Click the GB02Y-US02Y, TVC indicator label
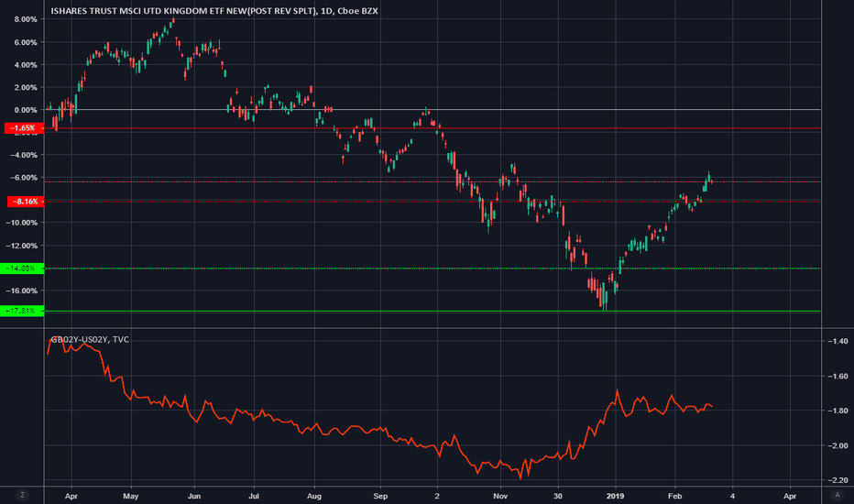The image size is (854, 504). coord(90,339)
